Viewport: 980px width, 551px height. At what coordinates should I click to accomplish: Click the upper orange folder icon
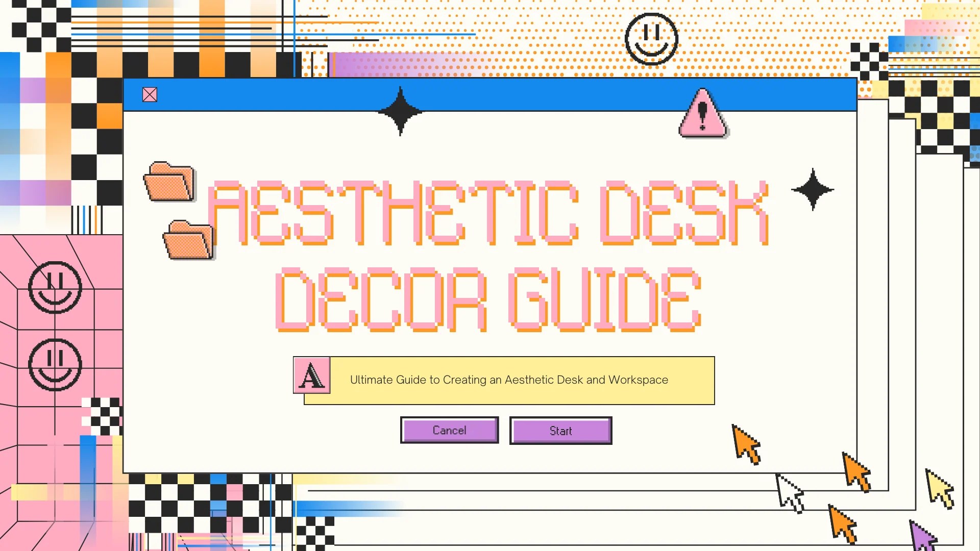click(170, 182)
